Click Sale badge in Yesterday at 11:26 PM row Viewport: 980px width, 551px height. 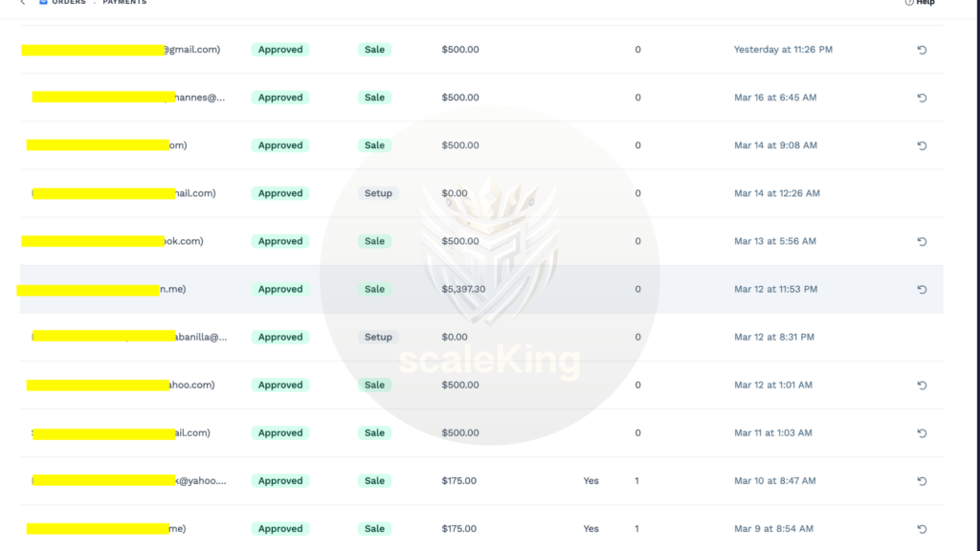(x=374, y=50)
